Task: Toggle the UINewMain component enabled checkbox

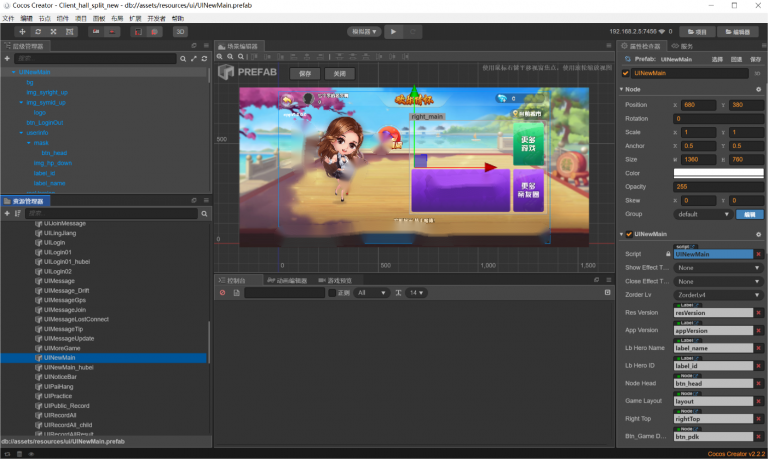Action: (x=629, y=234)
